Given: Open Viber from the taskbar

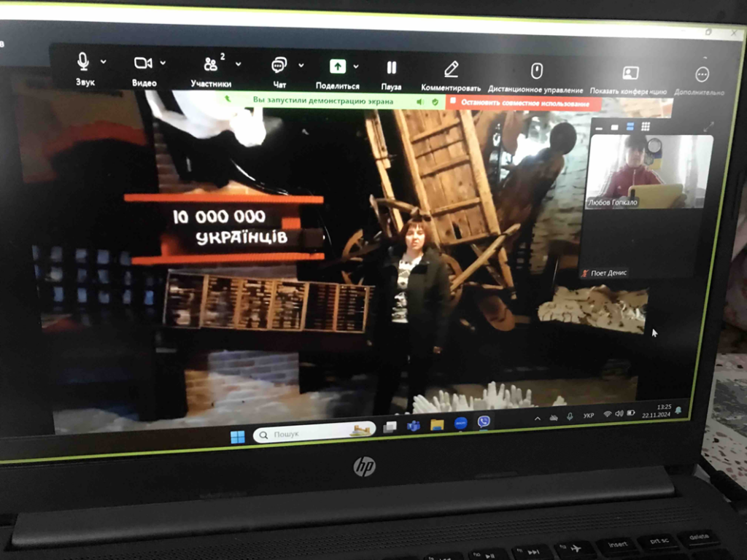Looking at the screenshot, I should 484,421.
